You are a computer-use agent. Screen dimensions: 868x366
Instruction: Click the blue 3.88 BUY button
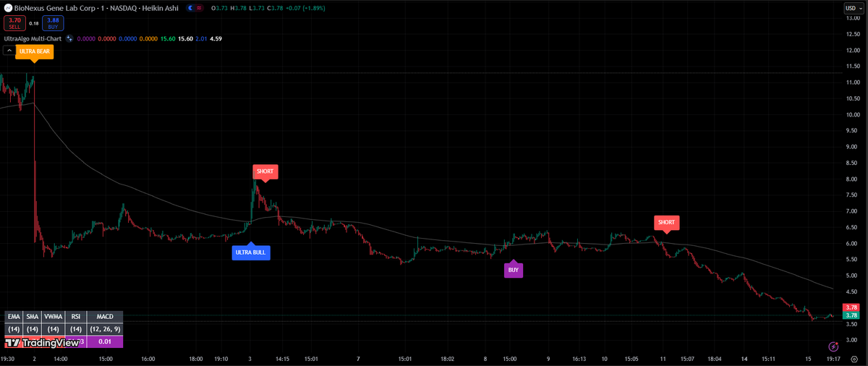coord(53,23)
